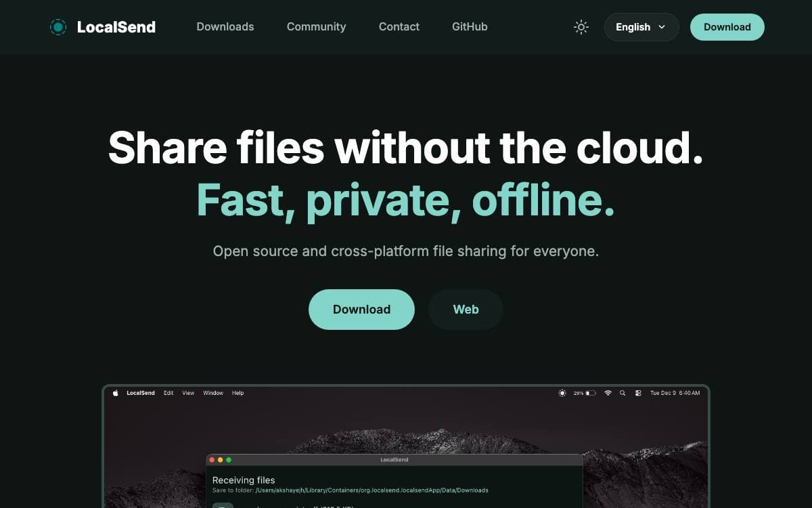812x508 pixels.
Task: Open the Web version button
Action: coord(466,310)
